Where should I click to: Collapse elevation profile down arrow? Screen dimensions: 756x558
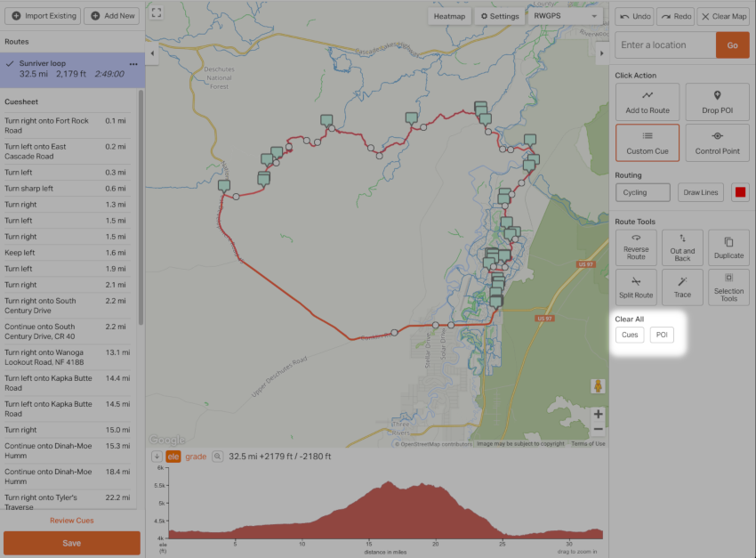pyautogui.click(x=157, y=457)
